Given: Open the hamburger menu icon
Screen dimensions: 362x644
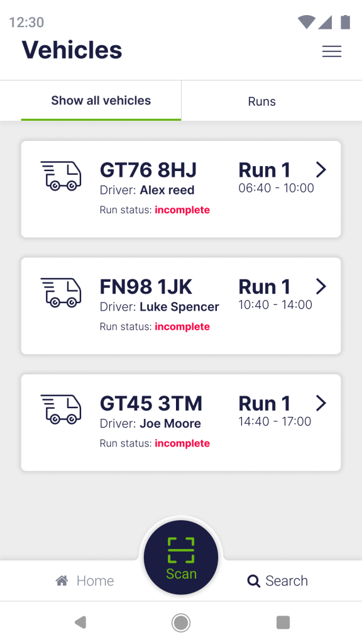Looking at the screenshot, I should click(332, 51).
